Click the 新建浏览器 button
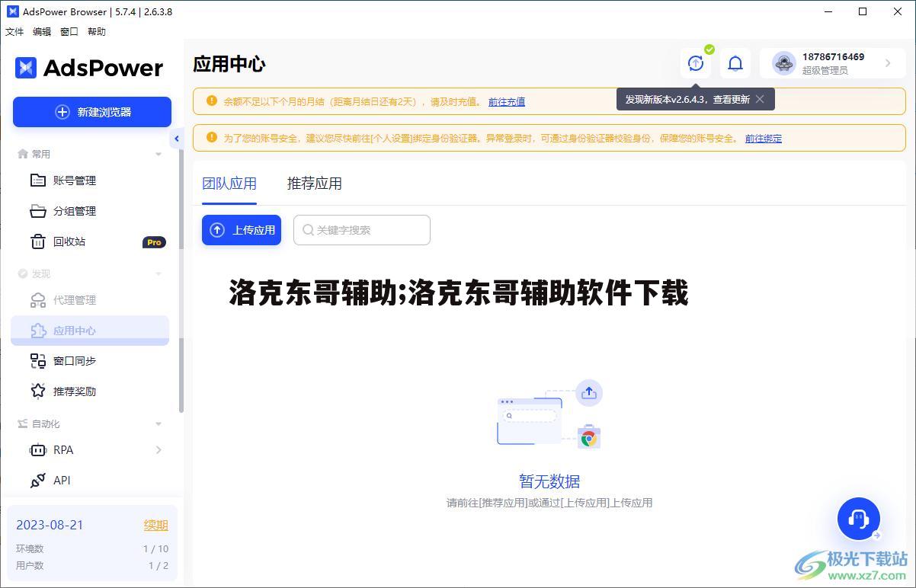Viewport: 916px width, 588px height. 92,112
